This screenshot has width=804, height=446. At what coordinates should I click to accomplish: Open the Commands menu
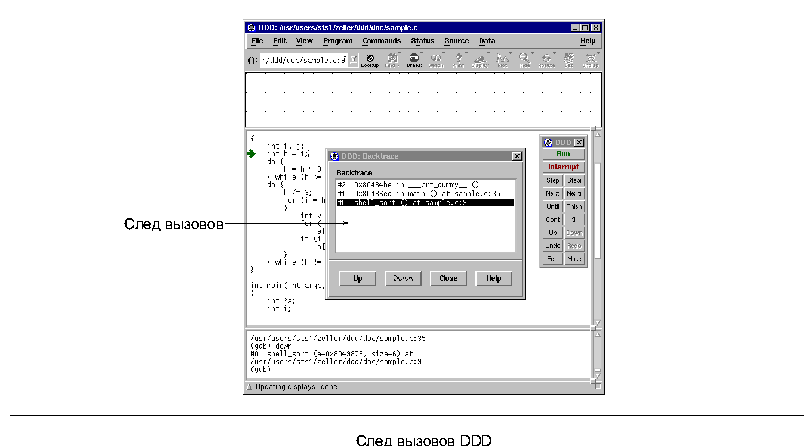coord(381,41)
